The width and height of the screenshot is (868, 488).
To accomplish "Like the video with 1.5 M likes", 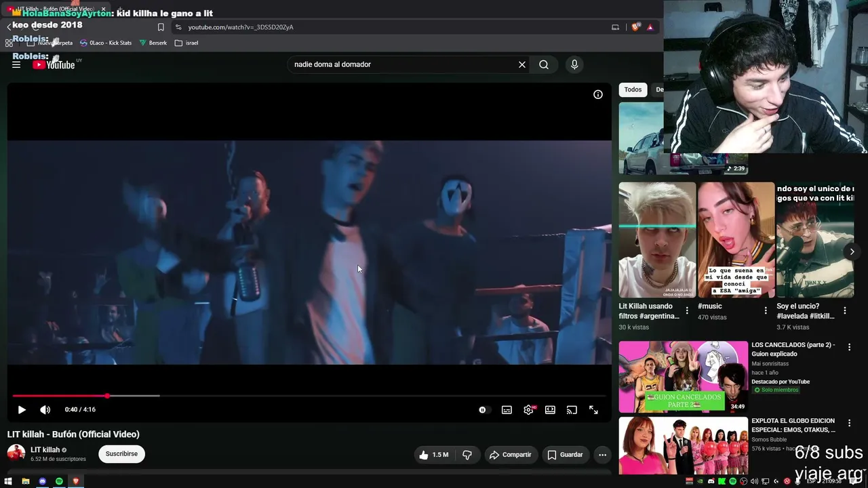I will pos(434,455).
